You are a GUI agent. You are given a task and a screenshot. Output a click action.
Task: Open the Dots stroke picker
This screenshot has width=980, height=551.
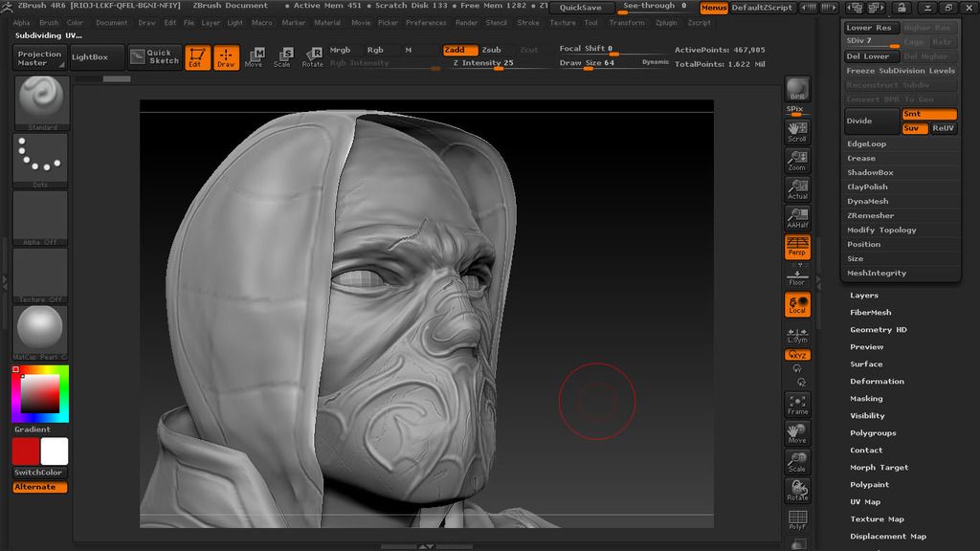tap(40, 161)
